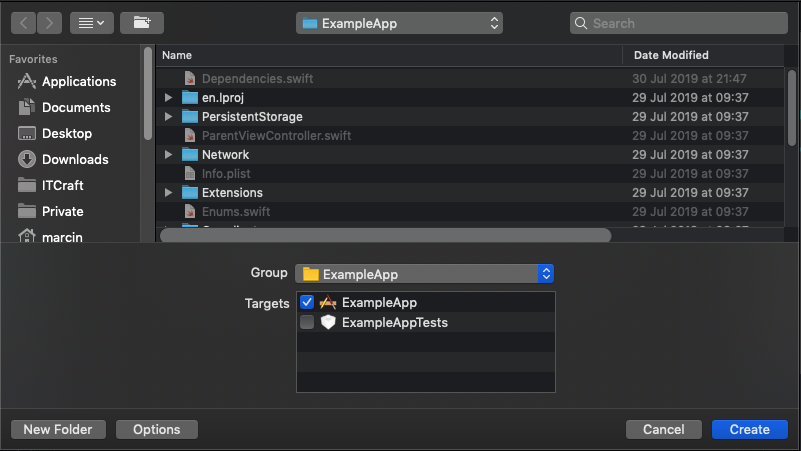Uncheck the ExampleApp target checkbox
Screen dimensions: 801x451
(x=307, y=302)
